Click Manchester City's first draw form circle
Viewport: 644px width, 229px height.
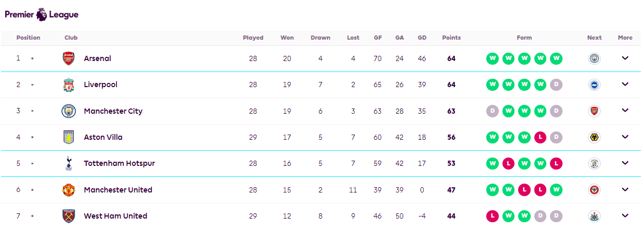(493, 111)
